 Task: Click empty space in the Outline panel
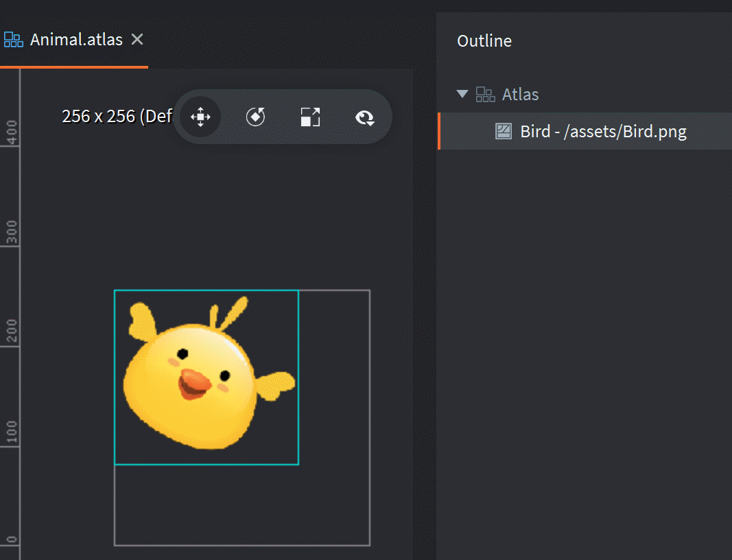583,343
